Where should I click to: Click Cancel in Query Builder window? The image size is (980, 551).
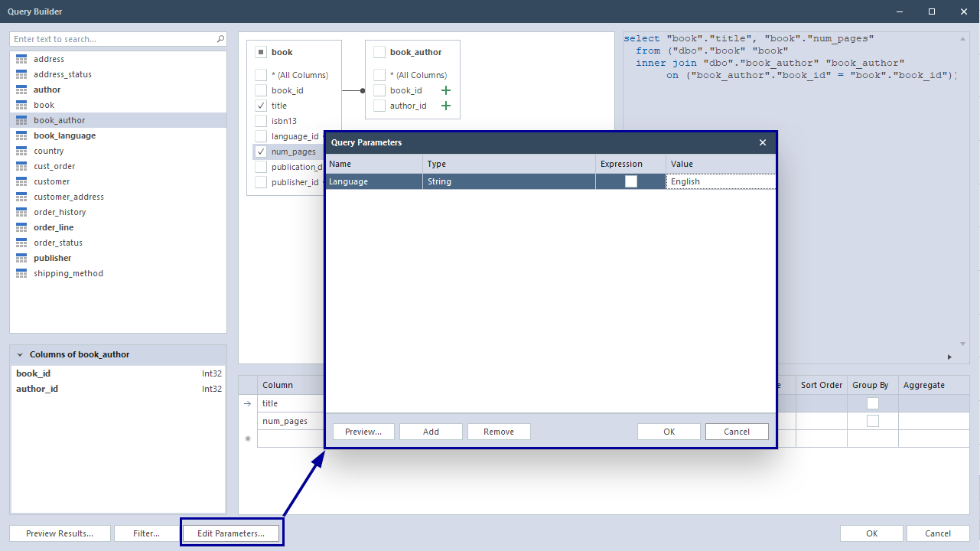[x=938, y=533]
